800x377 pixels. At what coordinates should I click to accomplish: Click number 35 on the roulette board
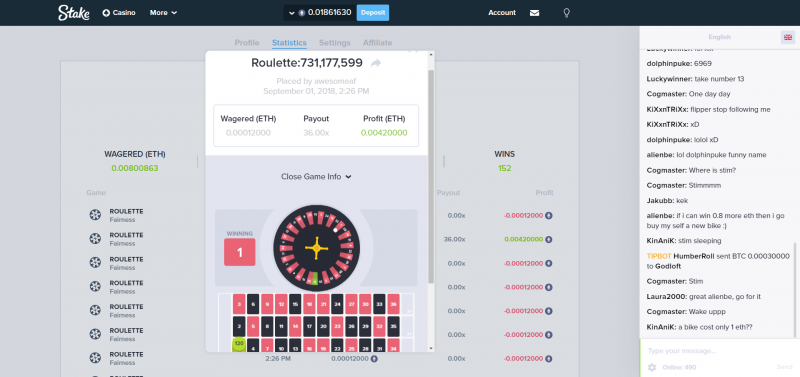coord(393,326)
